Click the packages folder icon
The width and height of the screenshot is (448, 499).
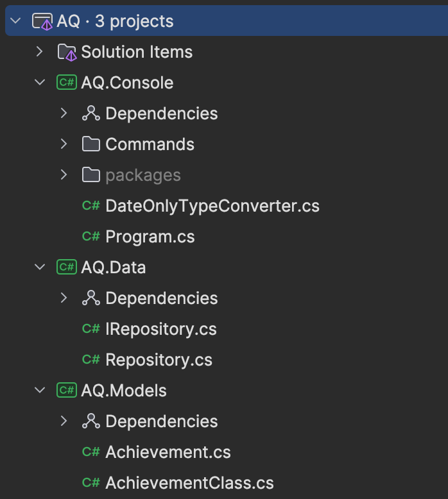point(91,174)
